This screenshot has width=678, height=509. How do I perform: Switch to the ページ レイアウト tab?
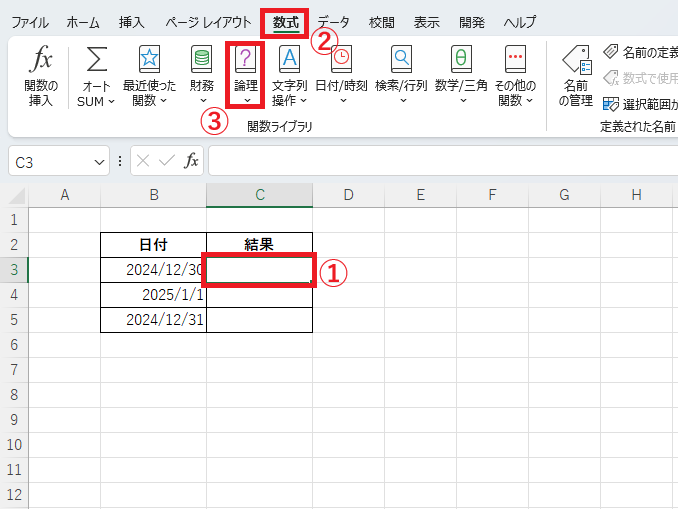[x=208, y=22]
